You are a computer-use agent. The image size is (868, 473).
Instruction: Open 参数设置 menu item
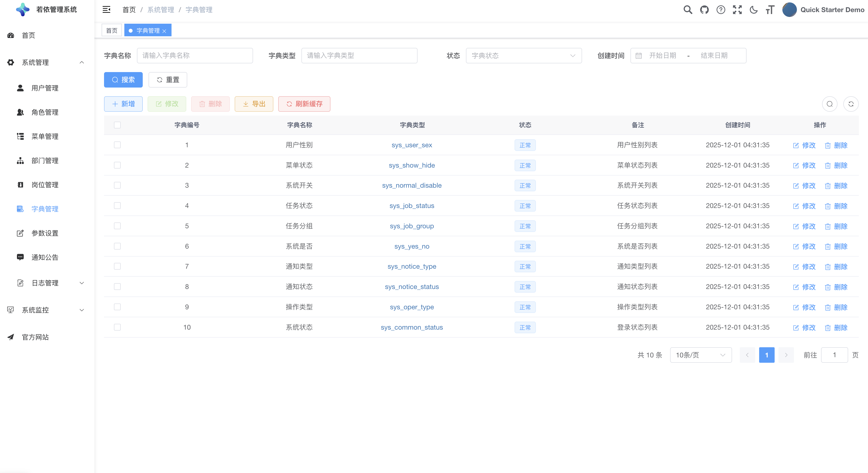(x=45, y=233)
